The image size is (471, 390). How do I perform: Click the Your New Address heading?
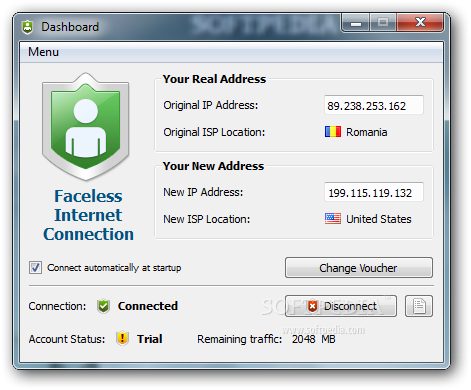213,166
